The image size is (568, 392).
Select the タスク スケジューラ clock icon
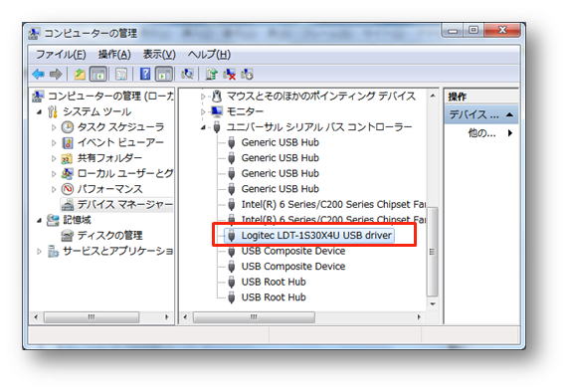pos(68,127)
